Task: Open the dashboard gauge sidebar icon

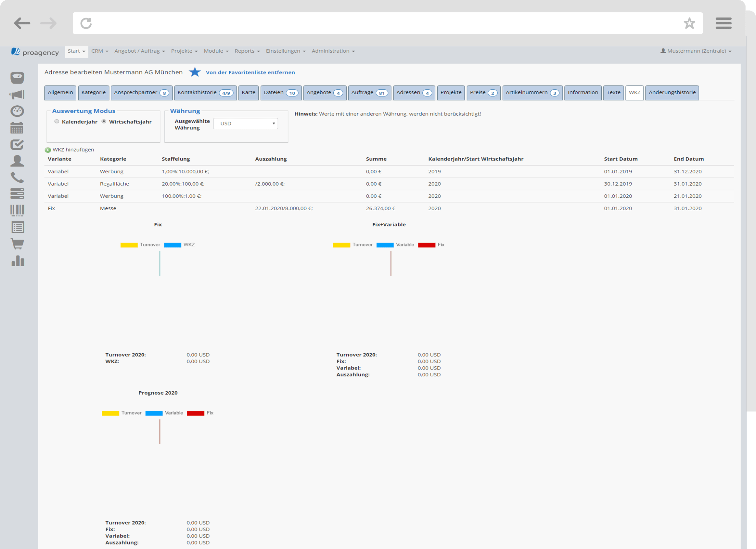Action: (17, 111)
